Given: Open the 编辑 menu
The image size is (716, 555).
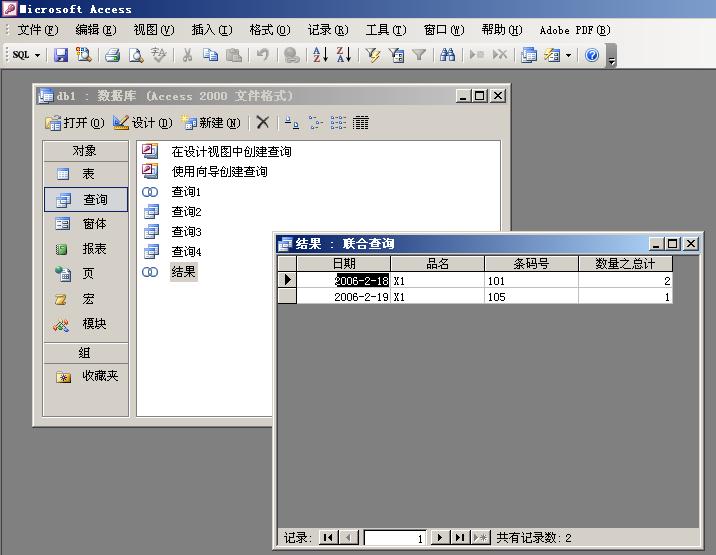Looking at the screenshot, I should [96, 30].
